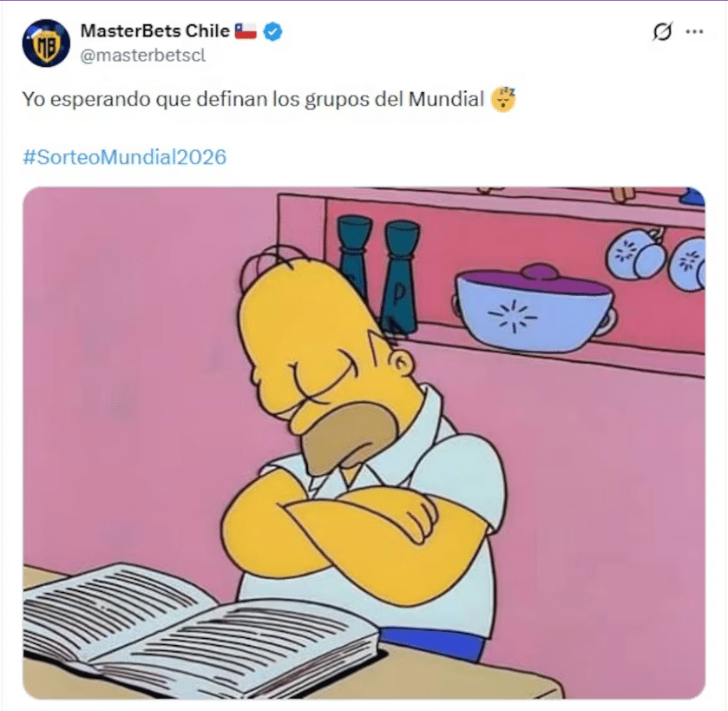
Task: Open the @masterbetscl handle link
Action: 143,56
